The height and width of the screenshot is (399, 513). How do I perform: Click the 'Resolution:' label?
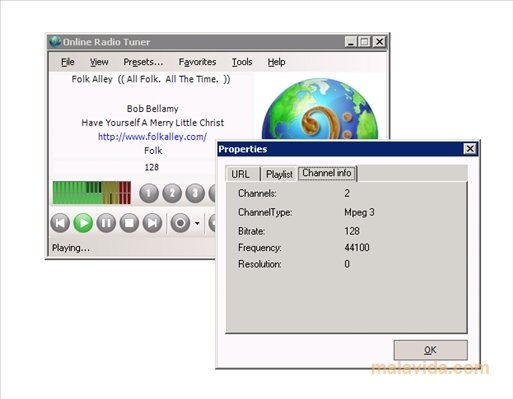(x=260, y=264)
